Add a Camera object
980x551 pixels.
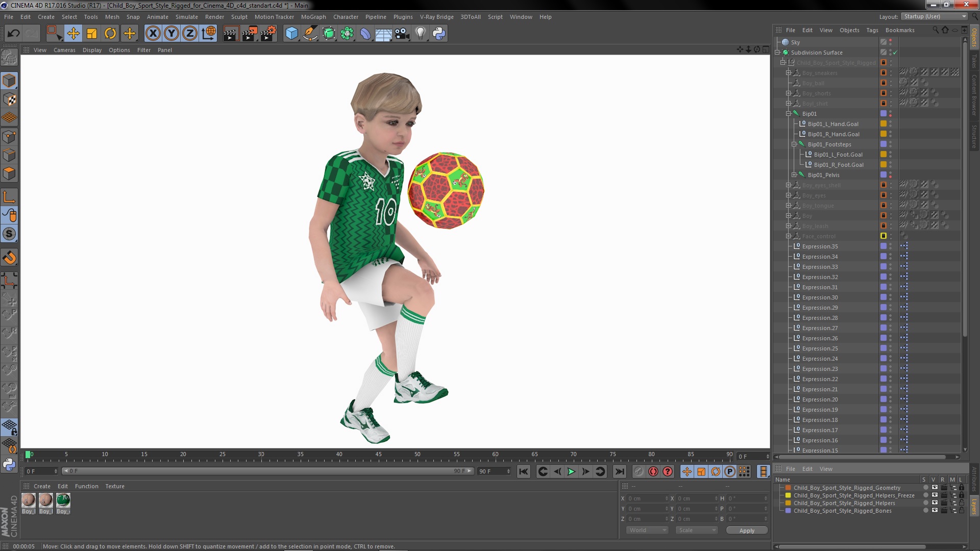402,34
